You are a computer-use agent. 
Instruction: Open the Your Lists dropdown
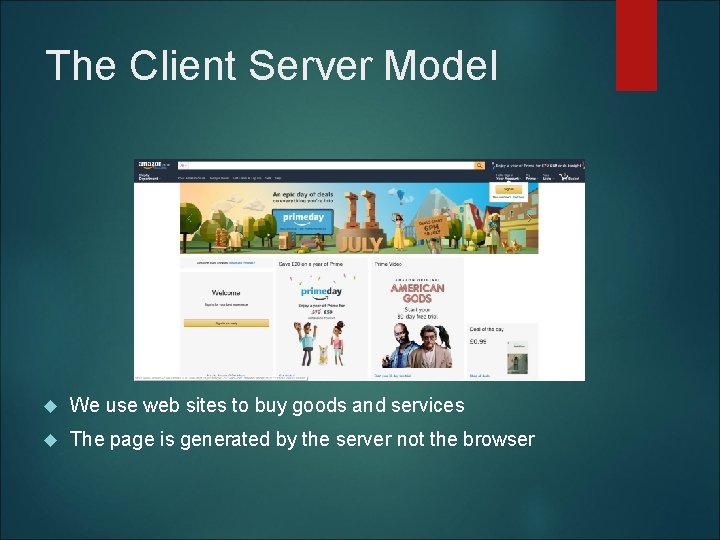click(548, 177)
